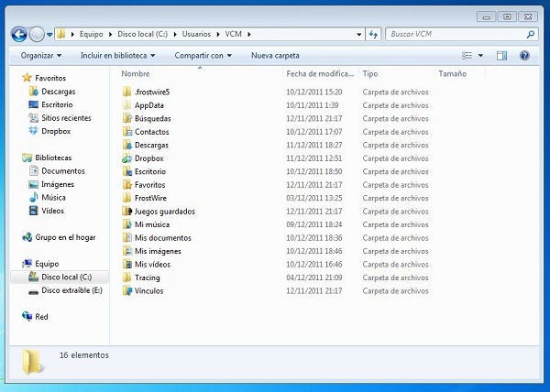Image resolution: width=550 pixels, height=392 pixels.
Task: Focus the Buscar VCM search field
Action: coord(462,34)
